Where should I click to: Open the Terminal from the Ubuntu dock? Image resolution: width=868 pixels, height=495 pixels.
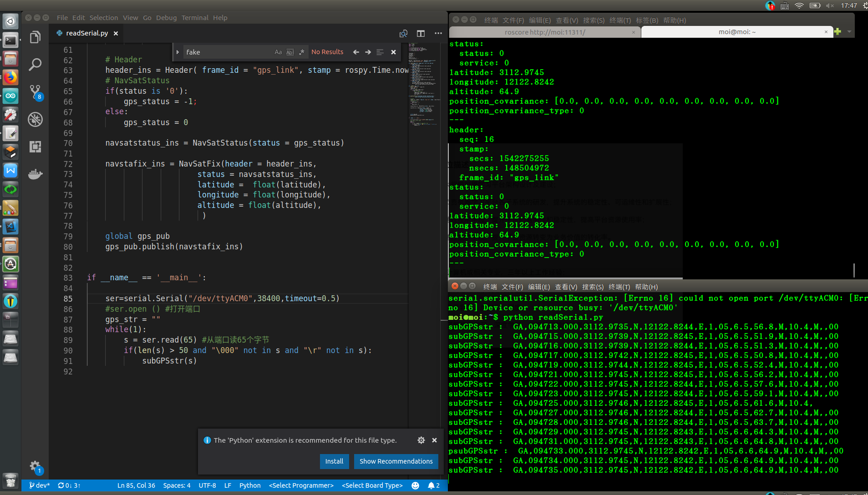pyautogui.click(x=10, y=40)
